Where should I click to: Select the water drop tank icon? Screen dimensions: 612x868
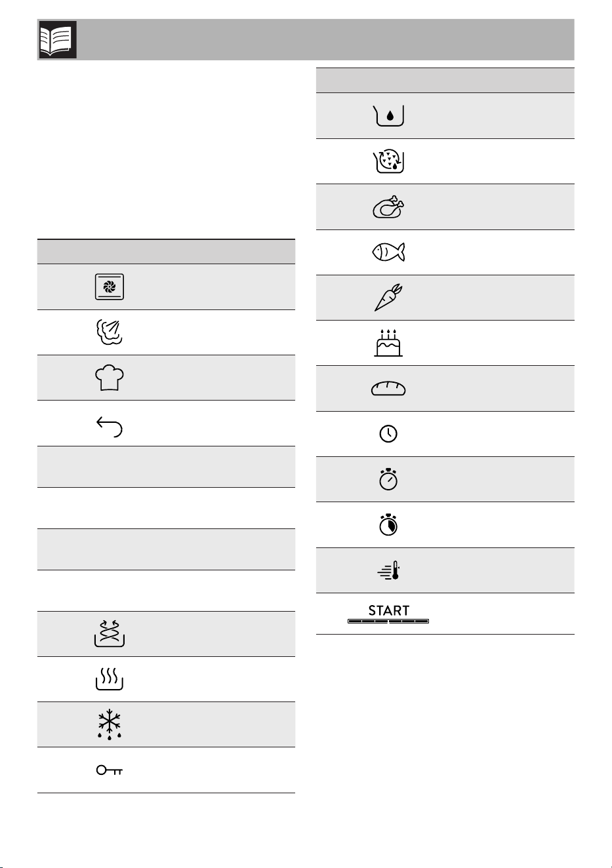pos(389,116)
